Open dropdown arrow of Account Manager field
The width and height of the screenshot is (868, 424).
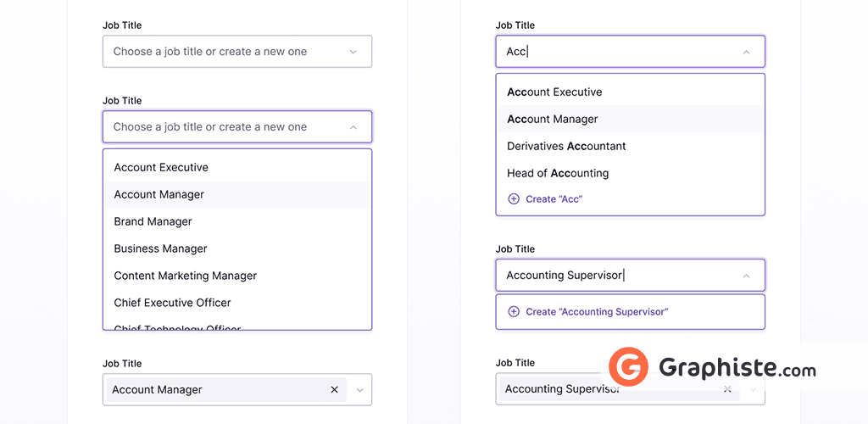360,390
